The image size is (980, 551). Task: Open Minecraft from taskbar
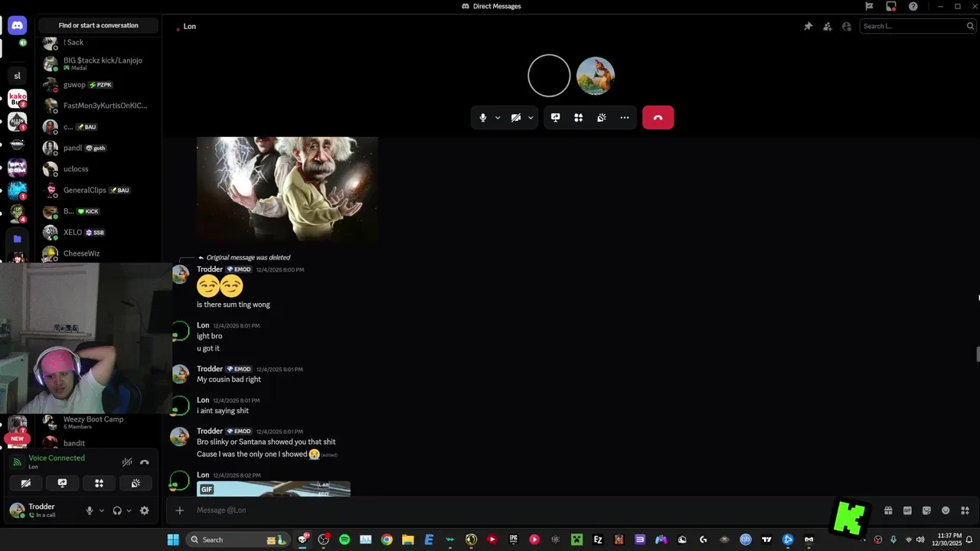point(577,540)
